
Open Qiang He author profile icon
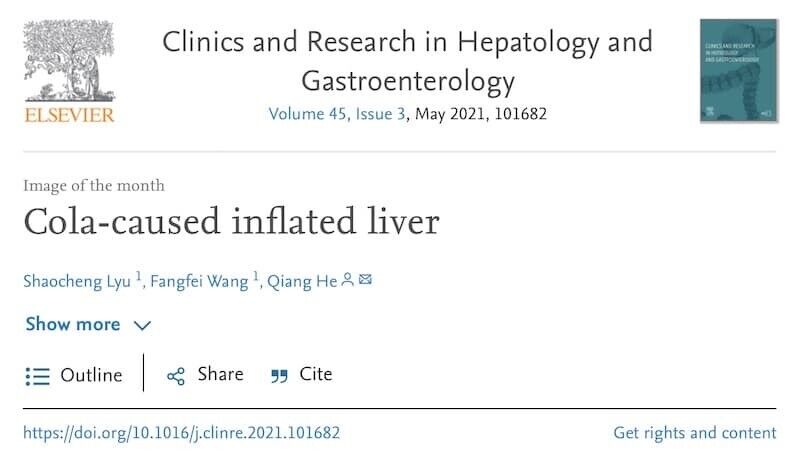[x=347, y=280]
